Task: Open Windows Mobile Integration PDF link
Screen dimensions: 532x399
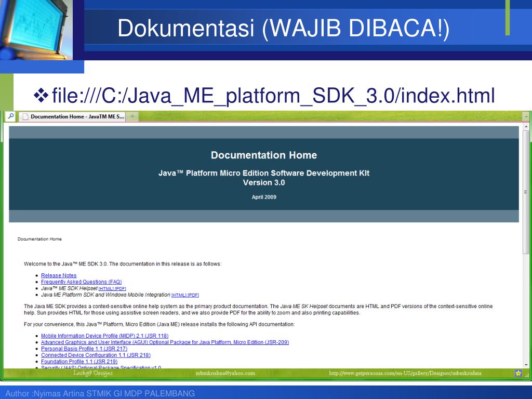Action: (x=193, y=295)
